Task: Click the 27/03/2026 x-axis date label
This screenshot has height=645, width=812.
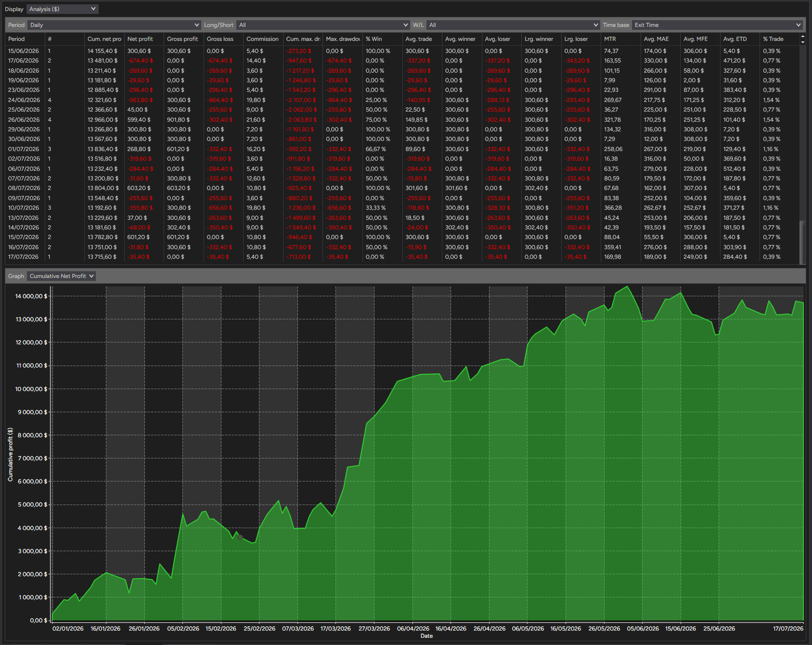Action: click(x=374, y=629)
